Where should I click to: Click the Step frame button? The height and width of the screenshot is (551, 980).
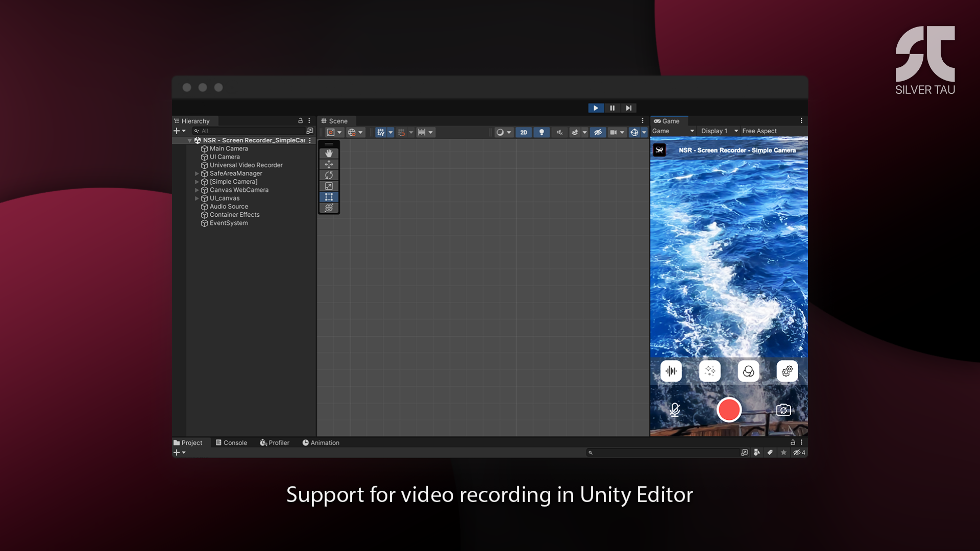point(628,108)
